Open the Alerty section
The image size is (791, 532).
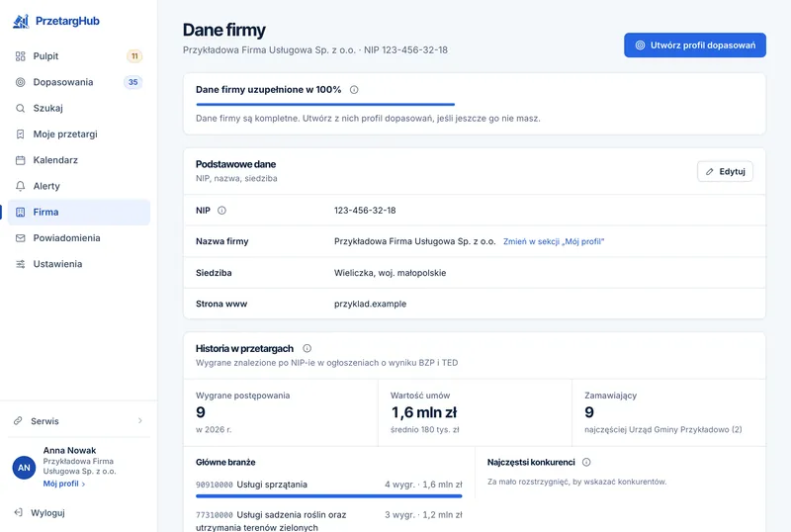tap(79, 186)
